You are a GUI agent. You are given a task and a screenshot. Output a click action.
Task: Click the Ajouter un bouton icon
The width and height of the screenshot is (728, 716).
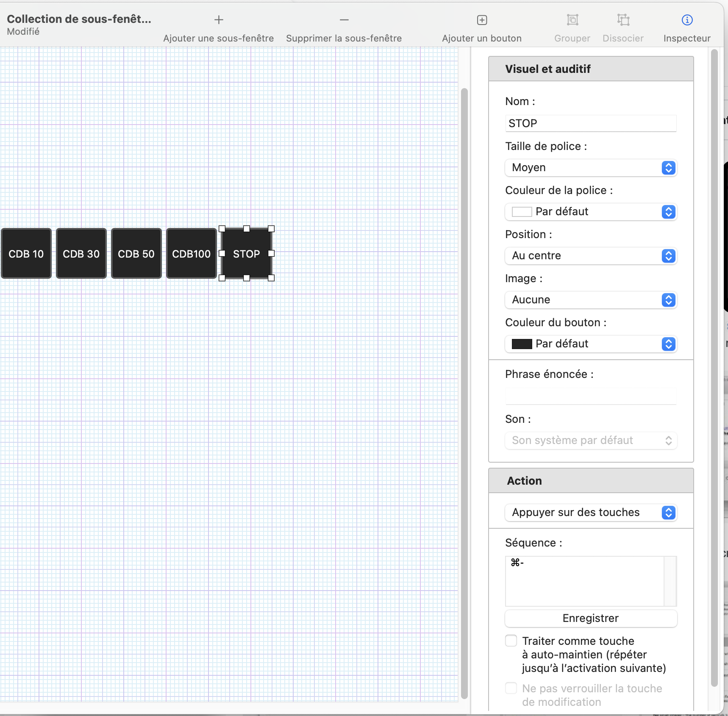click(x=482, y=20)
